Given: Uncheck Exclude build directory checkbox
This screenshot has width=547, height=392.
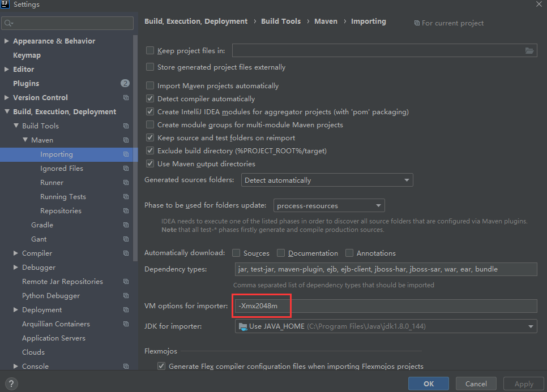Looking at the screenshot, I should (x=150, y=150).
